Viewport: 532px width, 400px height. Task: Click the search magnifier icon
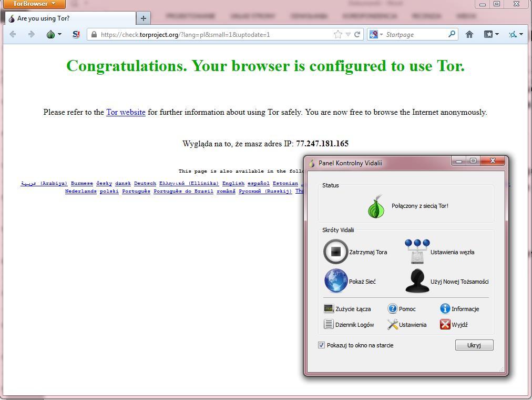point(452,34)
